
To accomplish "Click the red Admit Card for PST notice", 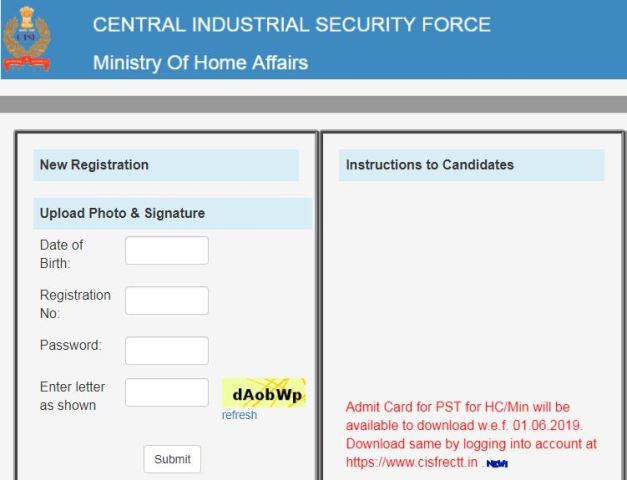I will point(470,425).
